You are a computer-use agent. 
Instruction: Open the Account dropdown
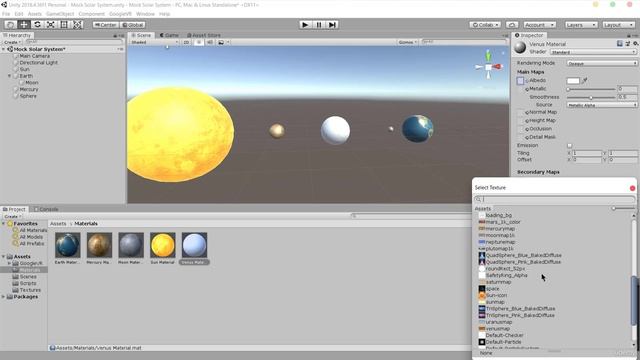(x=539, y=25)
